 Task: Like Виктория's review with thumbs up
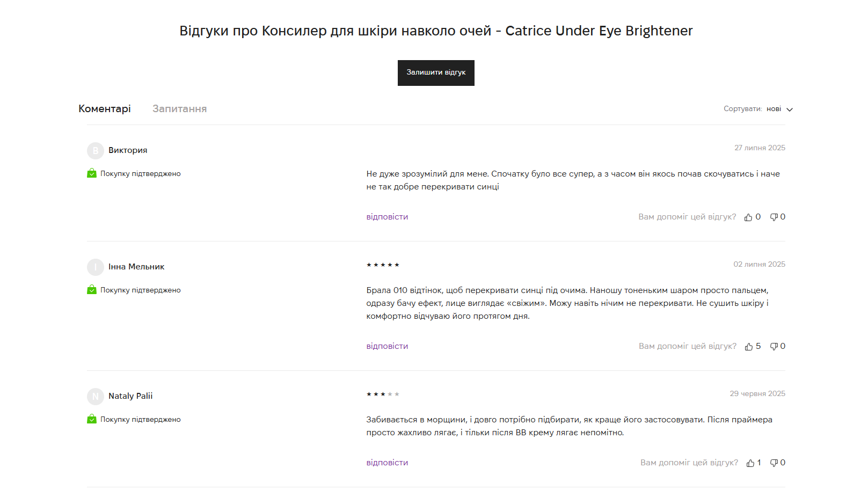[x=748, y=217]
